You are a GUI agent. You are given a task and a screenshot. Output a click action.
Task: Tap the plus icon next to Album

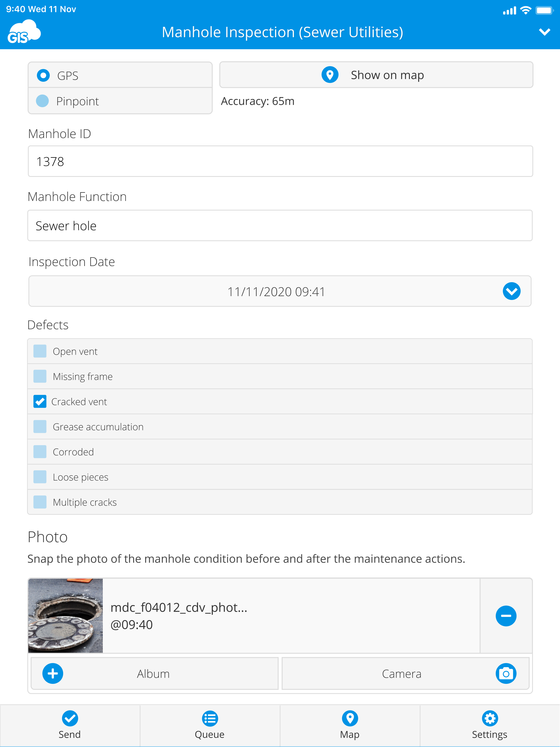point(53,673)
